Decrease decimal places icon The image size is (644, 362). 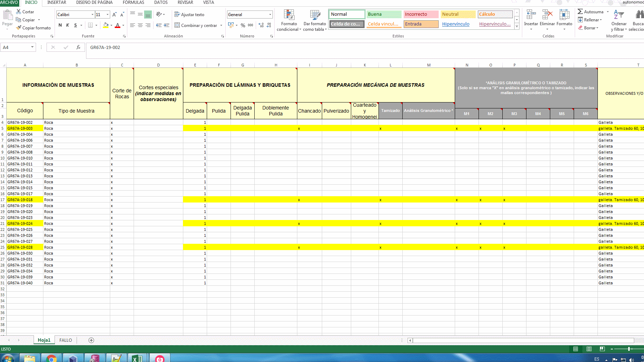point(269,25)
